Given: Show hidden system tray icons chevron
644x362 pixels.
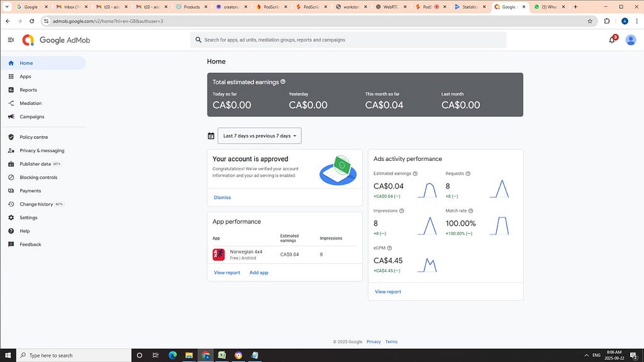Looking at the screenshot, I should pos(586,355).
